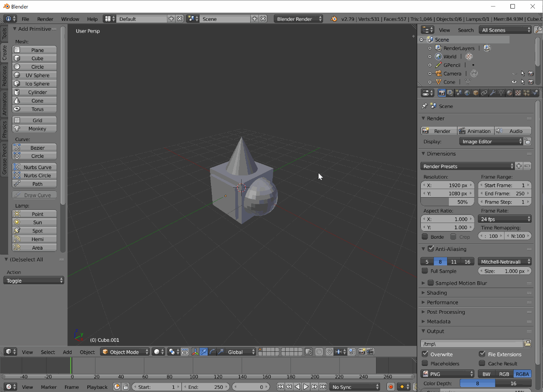Enable the Cache Result checkbox

point(482,363)
